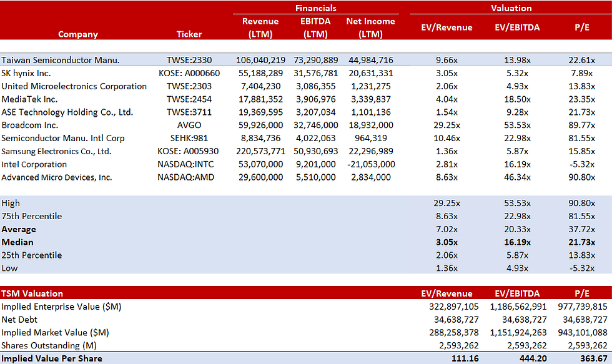Image resolution: width=612 pixels, height=364 pixels.
Task: Select United Microelectronics Corporation cell
Action: click(x=74, y=86)
